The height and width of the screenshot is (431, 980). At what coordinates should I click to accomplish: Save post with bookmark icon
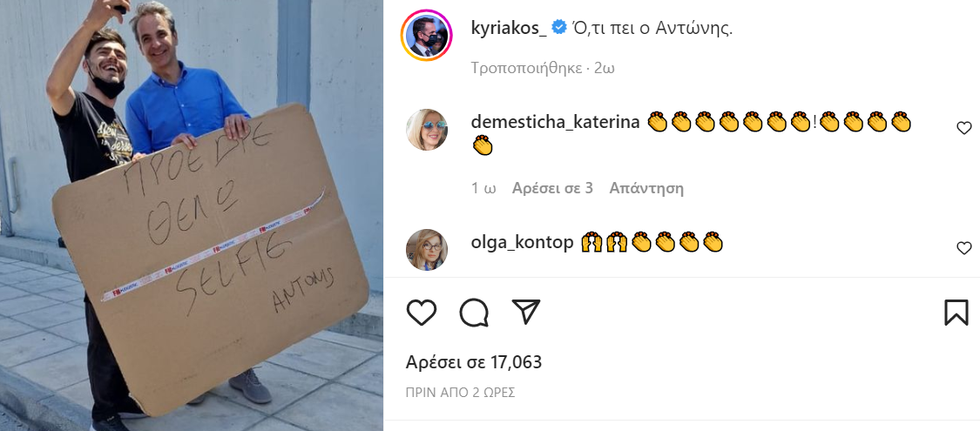coord(956,313)
